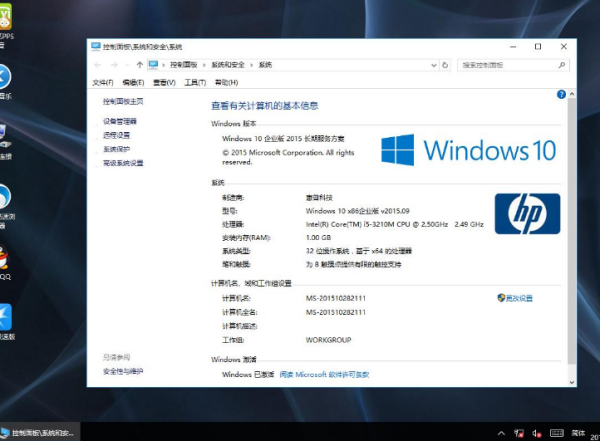
Task: Click the Windows 10 logo
Action: pyautogui.click(x=468, y=150)
